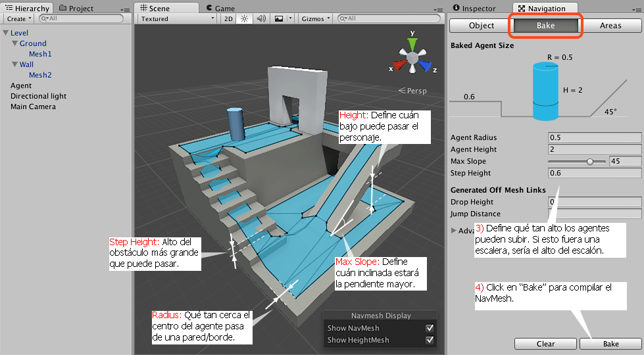The width and height of the screenshot is (644, 355).
Task: Toggle scene lighting sun icon
Action: pos(244,19)
